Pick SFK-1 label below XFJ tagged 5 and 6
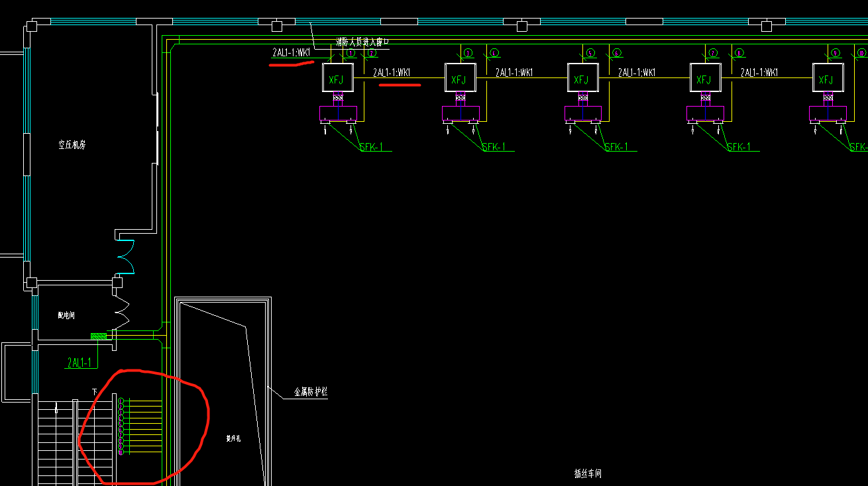 (617, 146)
